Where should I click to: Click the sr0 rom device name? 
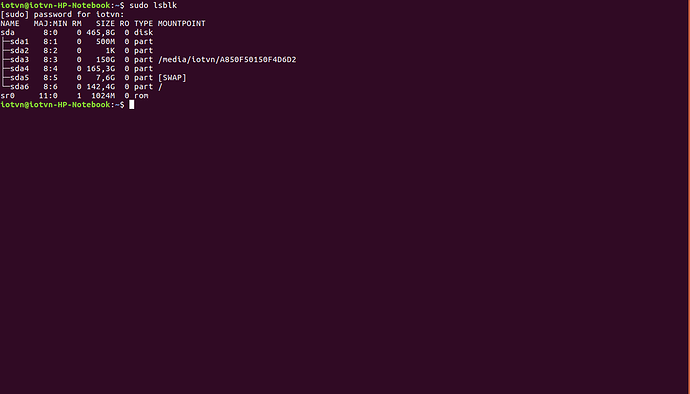coord(7,96)
